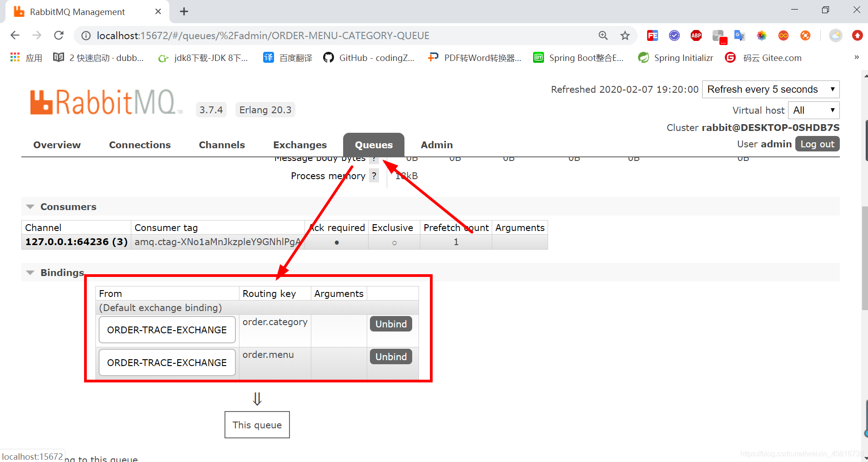Open the Google Translate extension
Screen dimensions: 868x462
740,35
